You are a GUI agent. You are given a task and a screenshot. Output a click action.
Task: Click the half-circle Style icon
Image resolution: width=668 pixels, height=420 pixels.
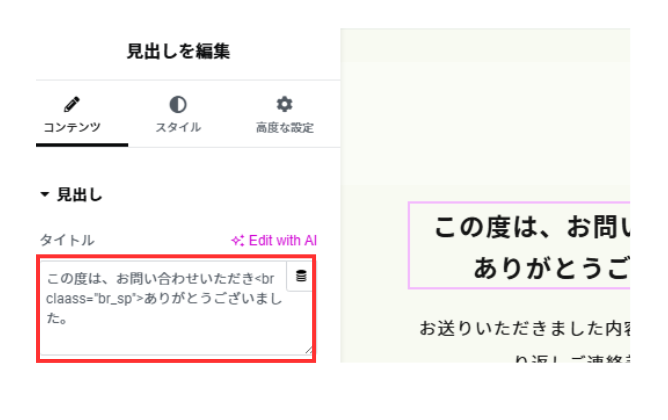[x=178, y=104]
